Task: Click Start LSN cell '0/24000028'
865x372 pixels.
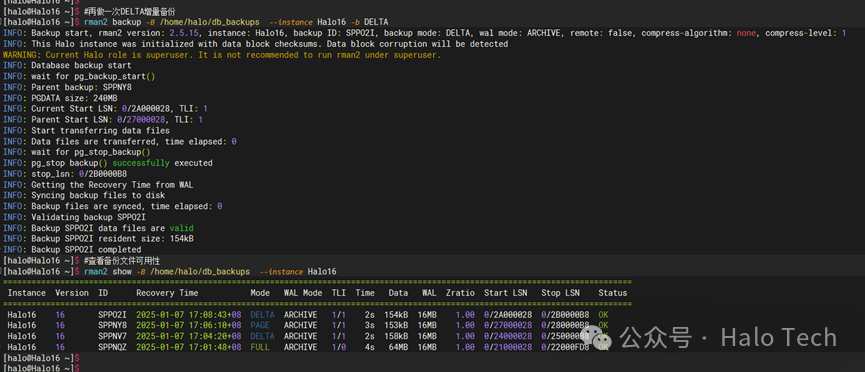Action: tap(508, 336)
